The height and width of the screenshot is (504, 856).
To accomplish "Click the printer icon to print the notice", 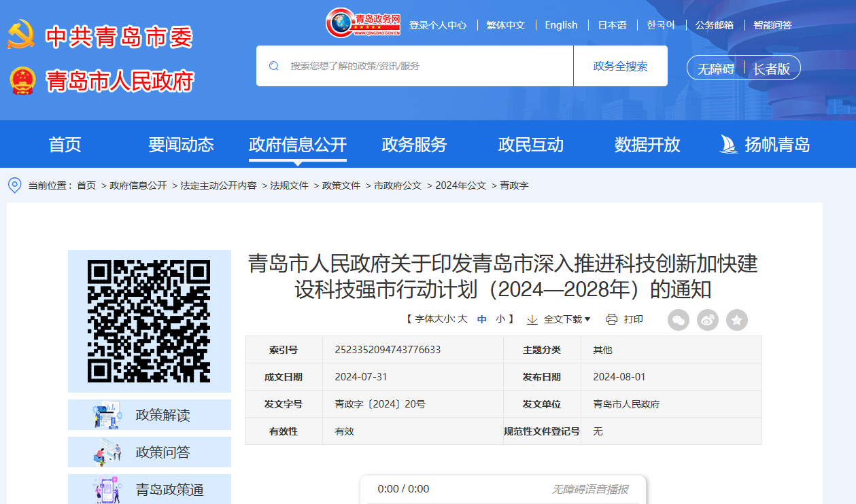I will tap(611, 319).
